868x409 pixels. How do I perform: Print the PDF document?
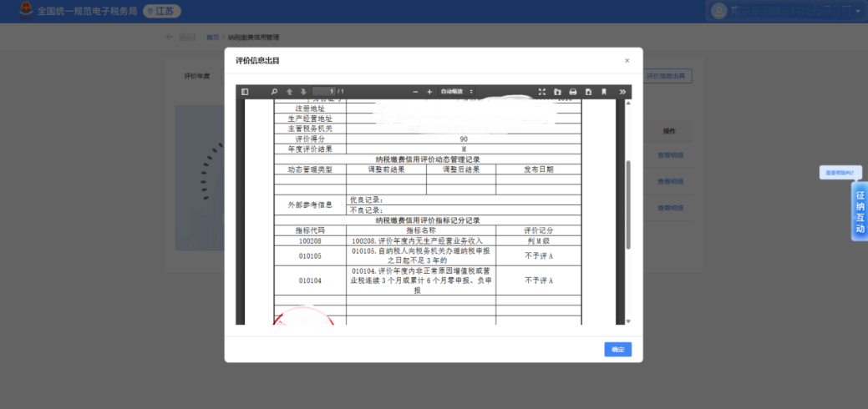(x=573, y=92)
